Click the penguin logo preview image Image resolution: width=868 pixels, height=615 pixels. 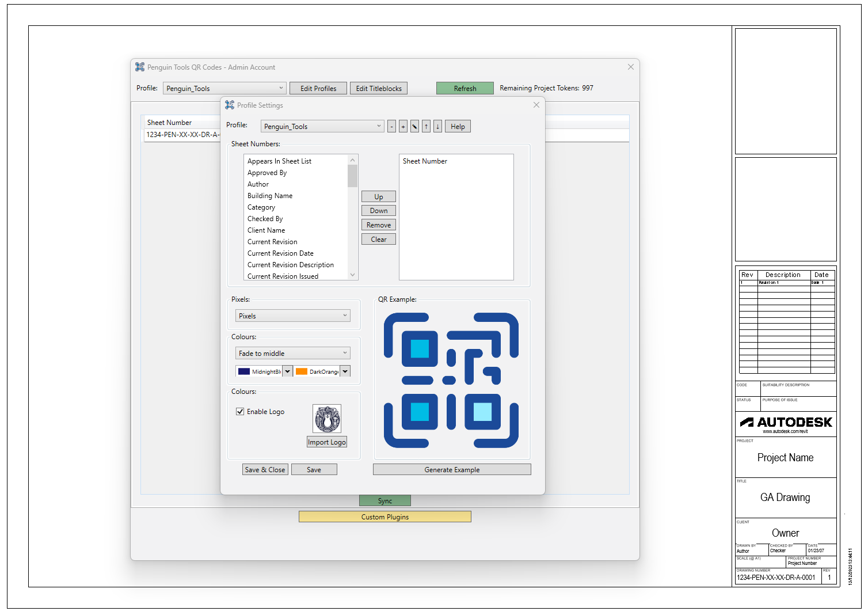click(x=327, y=419)
